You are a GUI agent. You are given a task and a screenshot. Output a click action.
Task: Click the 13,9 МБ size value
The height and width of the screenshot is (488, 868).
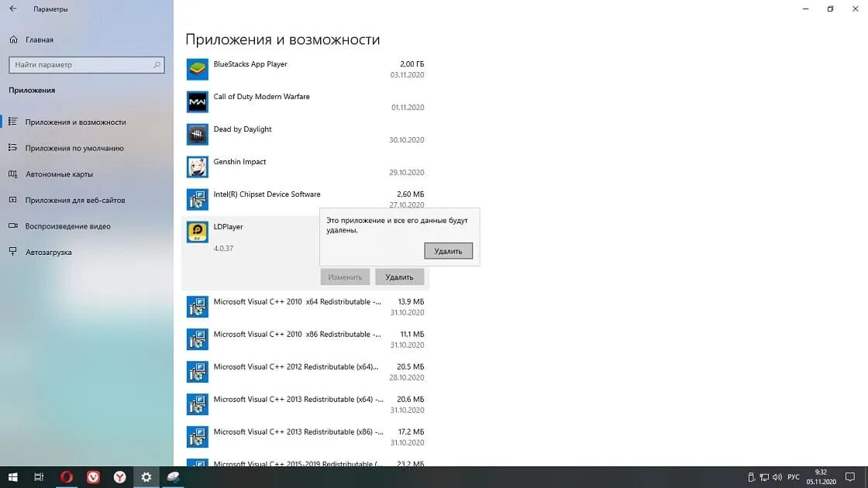pyautogui.click(x=411, y=301)
